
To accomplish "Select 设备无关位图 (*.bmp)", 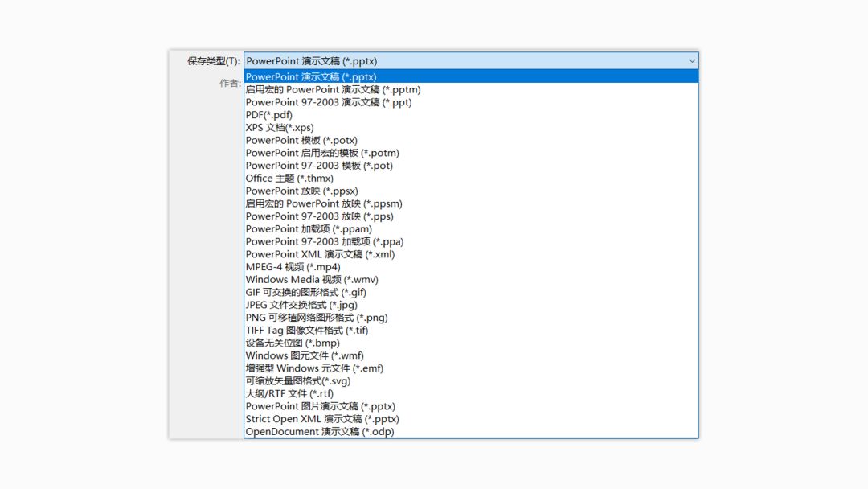I will (x=471, y=343).
